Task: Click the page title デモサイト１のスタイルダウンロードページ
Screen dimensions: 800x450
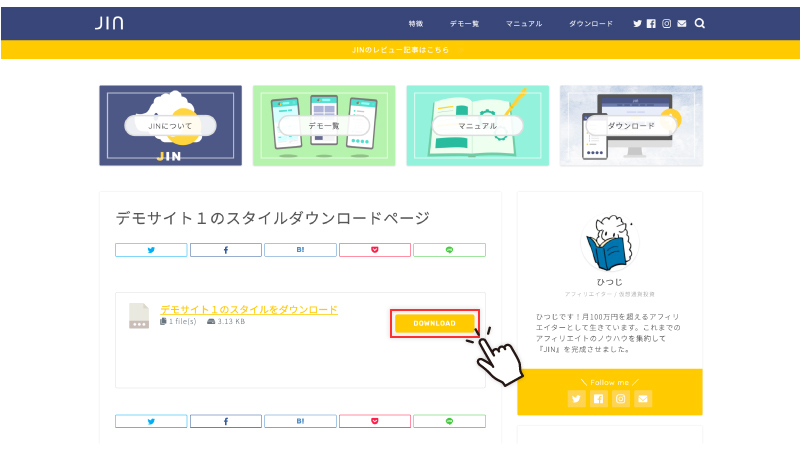Action: point(272,218)
